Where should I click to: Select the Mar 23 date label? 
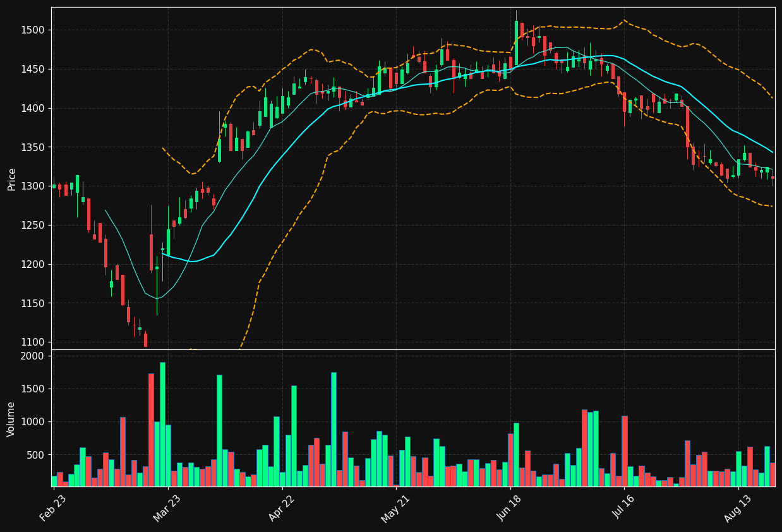[167, 507]
